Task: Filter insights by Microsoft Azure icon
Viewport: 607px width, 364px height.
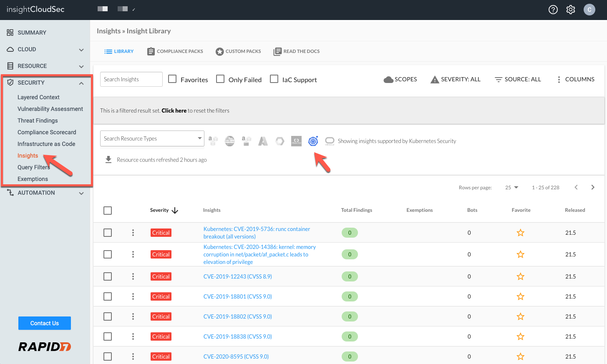Action: [263, 141]
